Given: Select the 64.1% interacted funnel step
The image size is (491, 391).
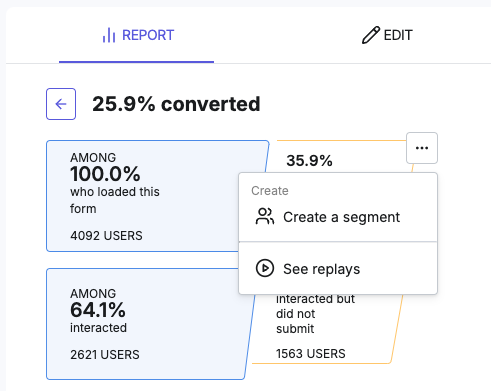Looking at the screenshot, I should [x=150, y=324].
